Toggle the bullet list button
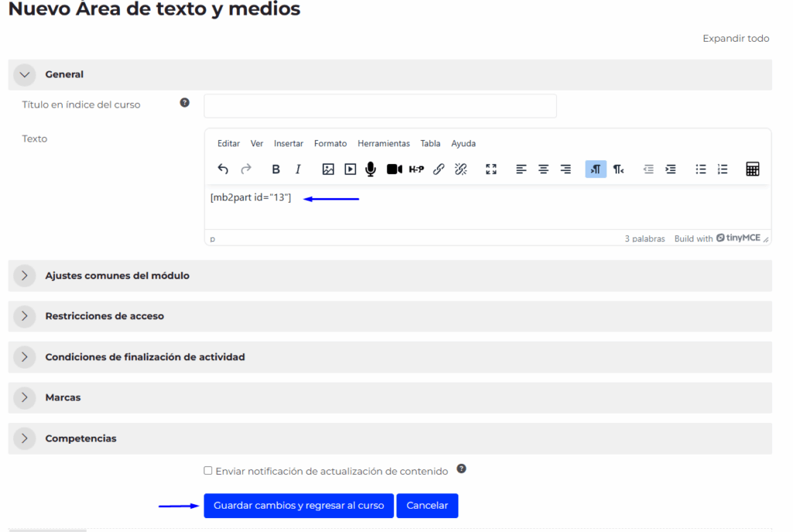 pos(701,169)
